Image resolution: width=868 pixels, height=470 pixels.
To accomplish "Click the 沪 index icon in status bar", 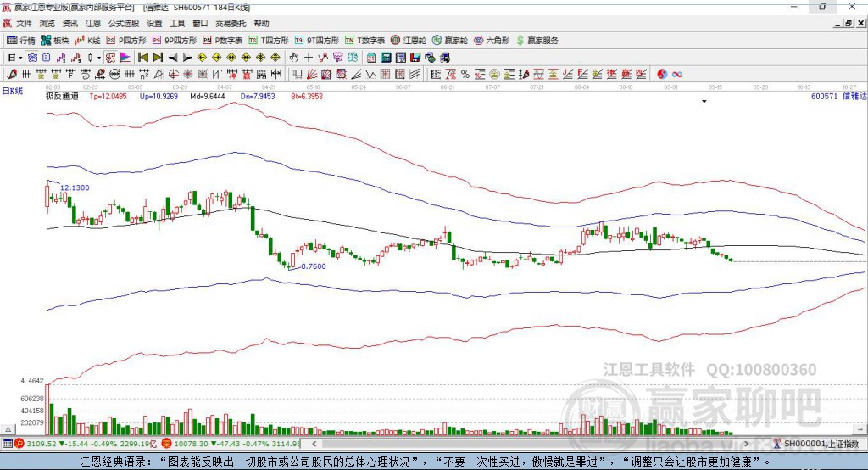I will click(x=19, y=444).
